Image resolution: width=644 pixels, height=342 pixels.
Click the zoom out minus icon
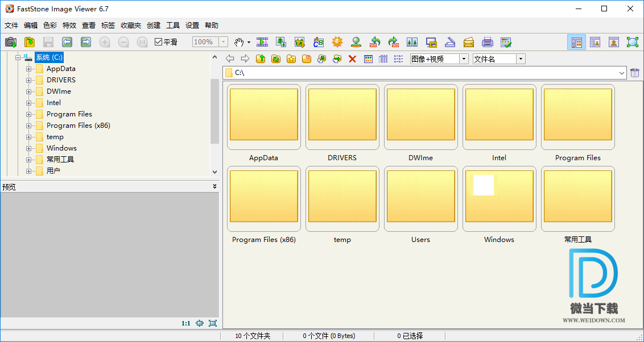[123, 42]
